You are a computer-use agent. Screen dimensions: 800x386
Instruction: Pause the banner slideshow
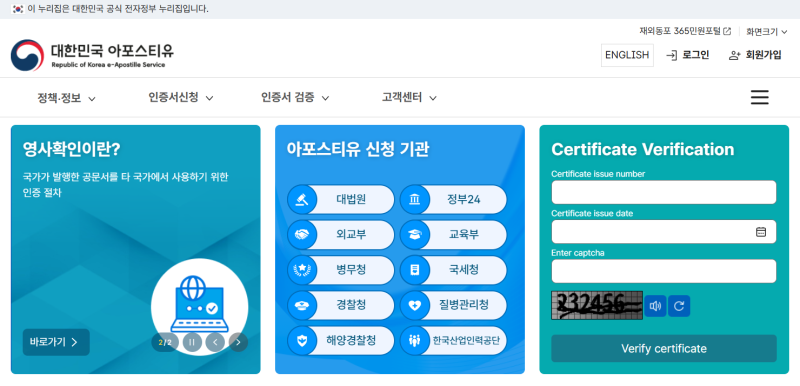(192, 342)
